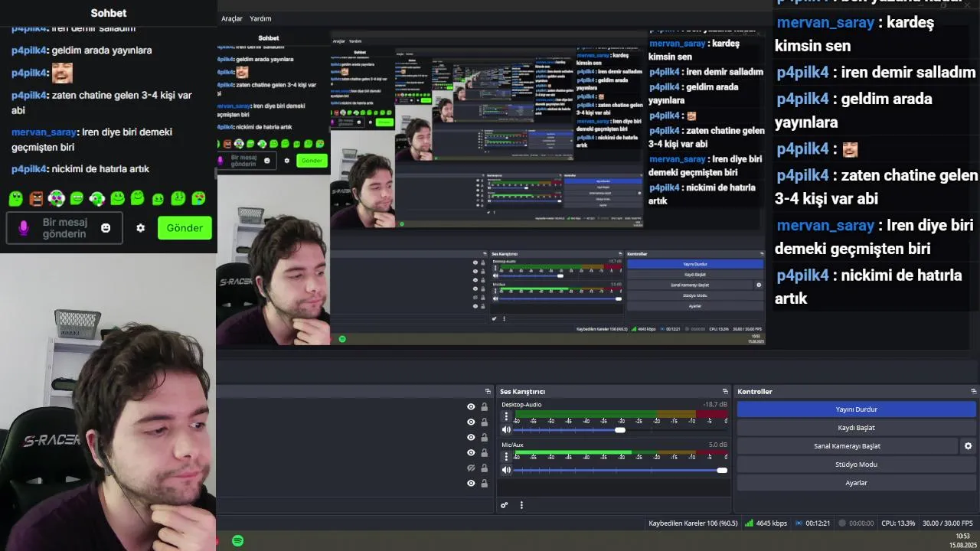
Task: Click the -18.7 dB level readout
Action: point(715,405)
